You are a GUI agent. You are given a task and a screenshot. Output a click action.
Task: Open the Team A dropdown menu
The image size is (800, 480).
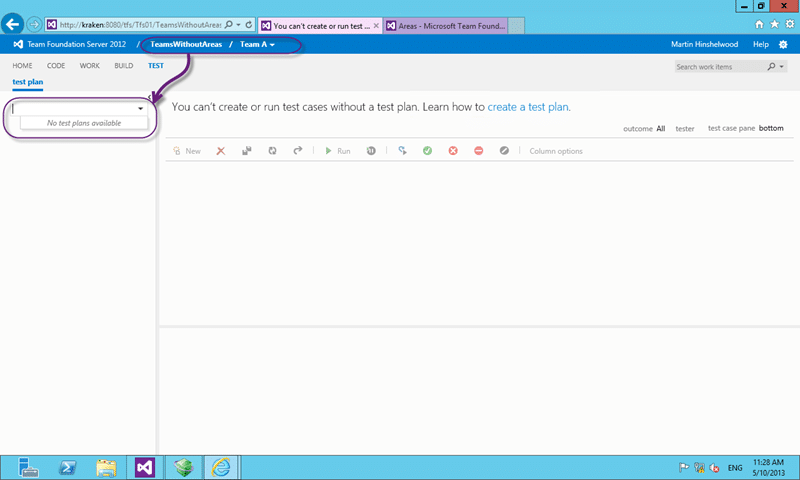[x=258, y=44]
